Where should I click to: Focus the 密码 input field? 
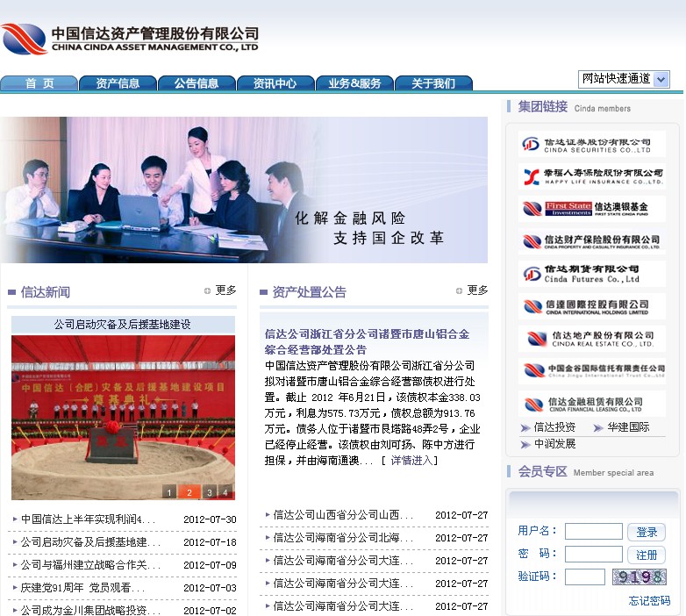coord(593,554)
